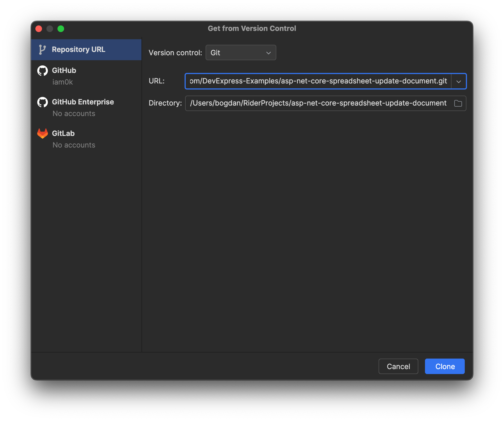Switch to the GitHub section label
This screenshot has height=421, width=504.
(64, 70)
